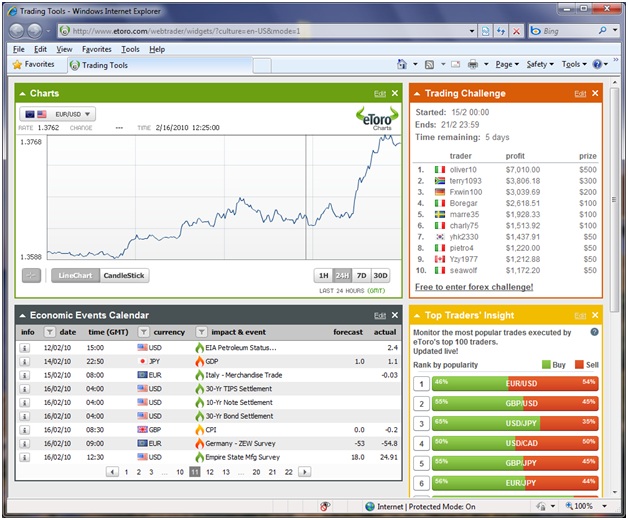
Task: Select the 30D chart timeframe
Action: click(380, 276)
